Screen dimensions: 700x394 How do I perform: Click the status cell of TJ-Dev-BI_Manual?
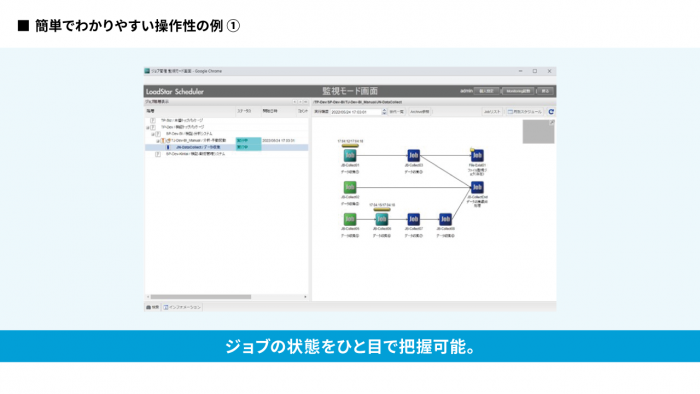click(x=249, y=141)
